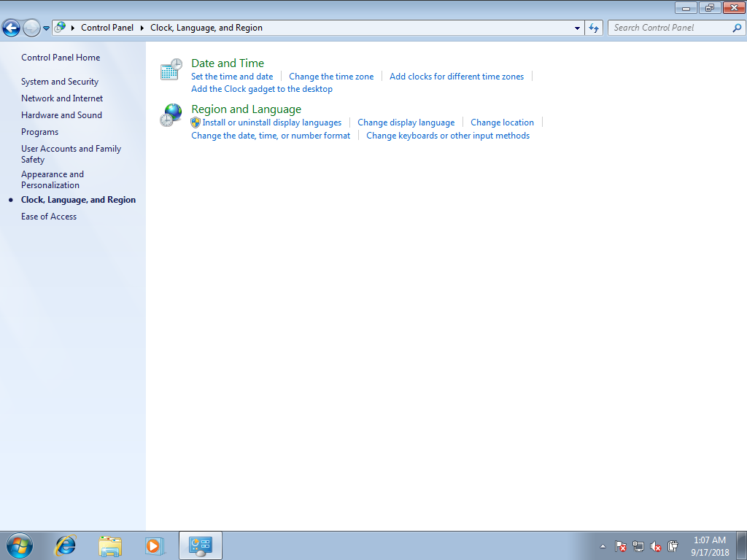
Task: Open Appearance and Personalization
Action: tap(53, 179)
